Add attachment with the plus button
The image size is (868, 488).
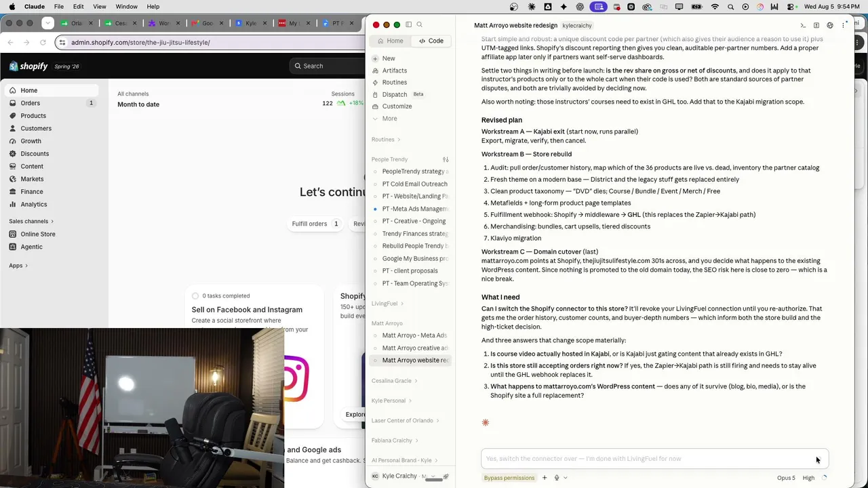(x=544, y=478)
